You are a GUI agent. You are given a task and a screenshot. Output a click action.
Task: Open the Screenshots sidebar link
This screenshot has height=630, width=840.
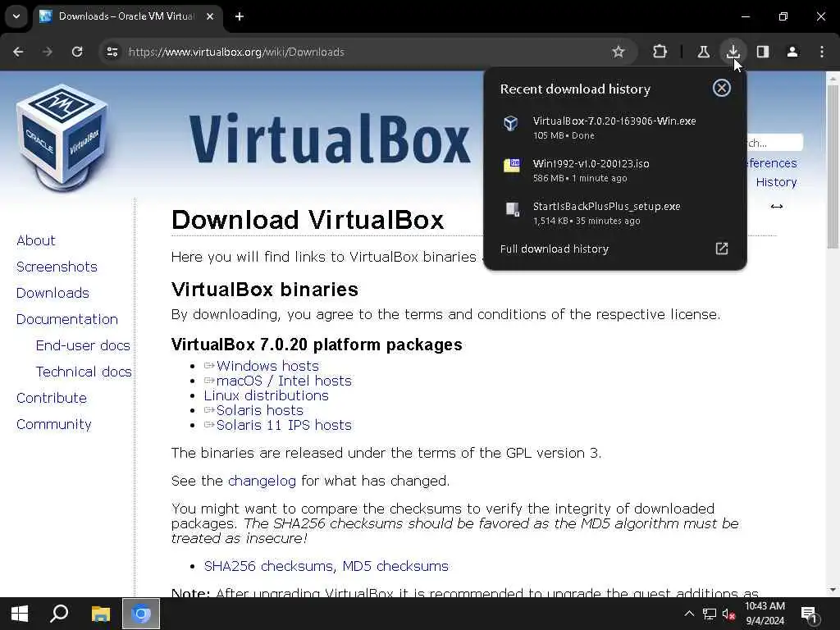point(57,267)
